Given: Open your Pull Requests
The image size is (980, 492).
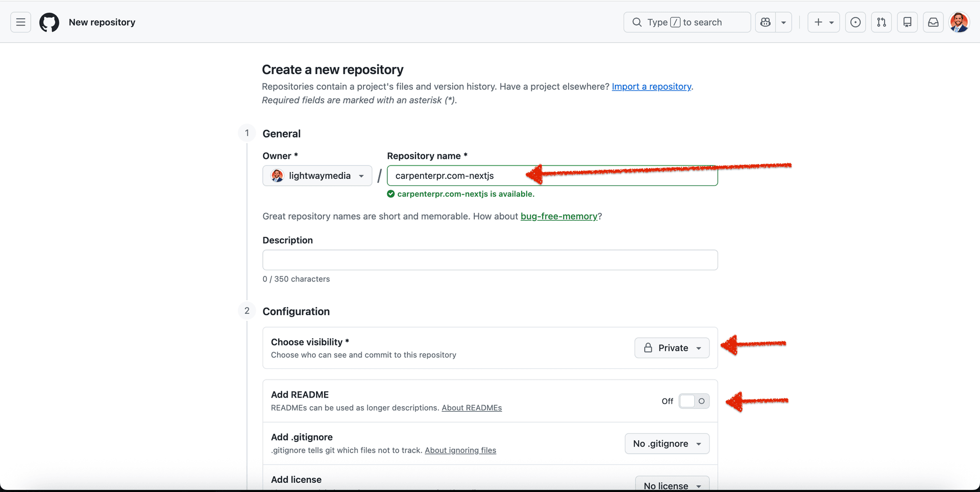Looking at the screenshot, I should pyautogui.click(x=881, y=22).
